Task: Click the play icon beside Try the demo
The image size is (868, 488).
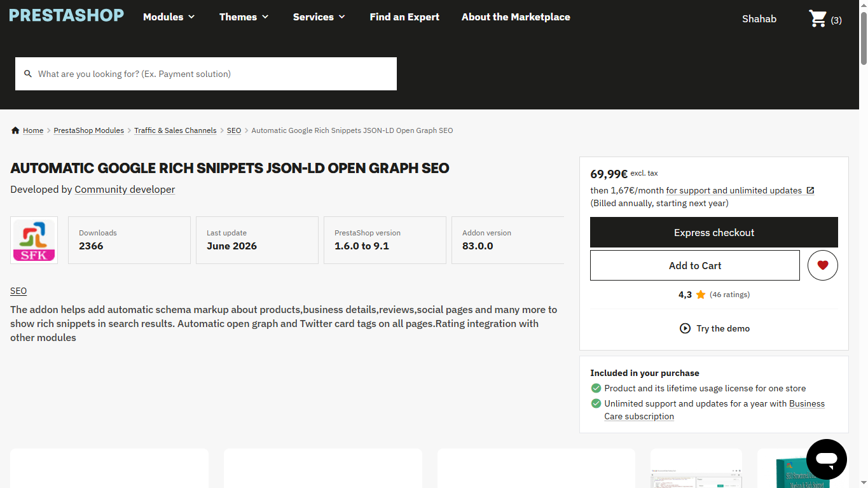Action: 685,328
